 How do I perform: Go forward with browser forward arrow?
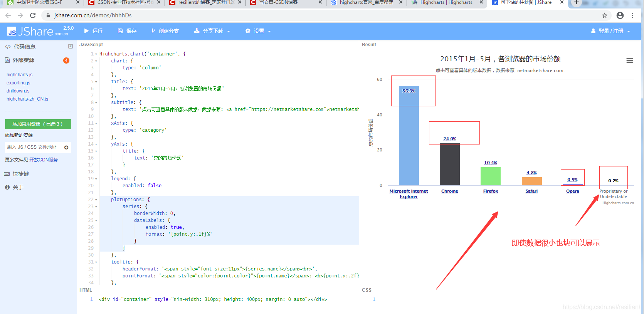tap(20, 15)
